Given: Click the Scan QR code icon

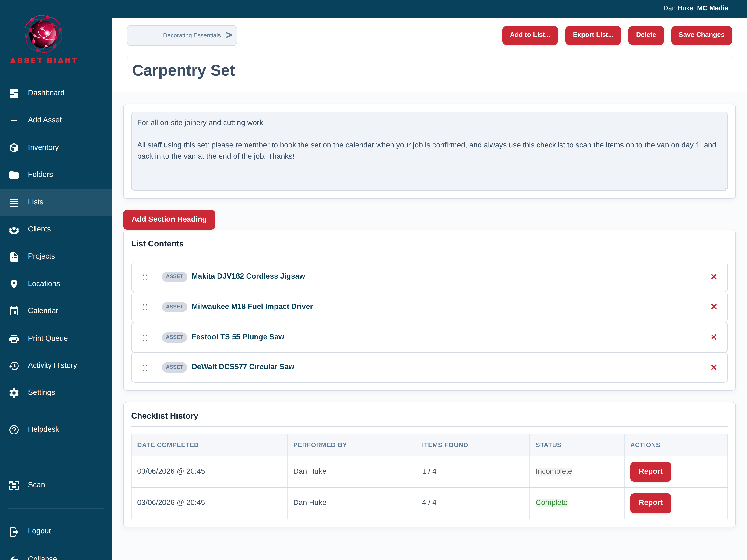Looking at the screenshot, I should pyautogui.click(x=14, y=485).
